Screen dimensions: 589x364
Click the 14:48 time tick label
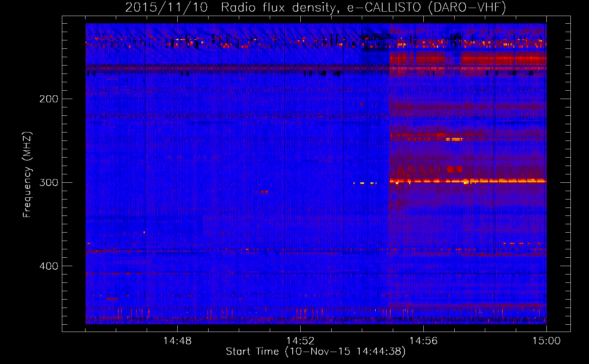tap(177, 341)
